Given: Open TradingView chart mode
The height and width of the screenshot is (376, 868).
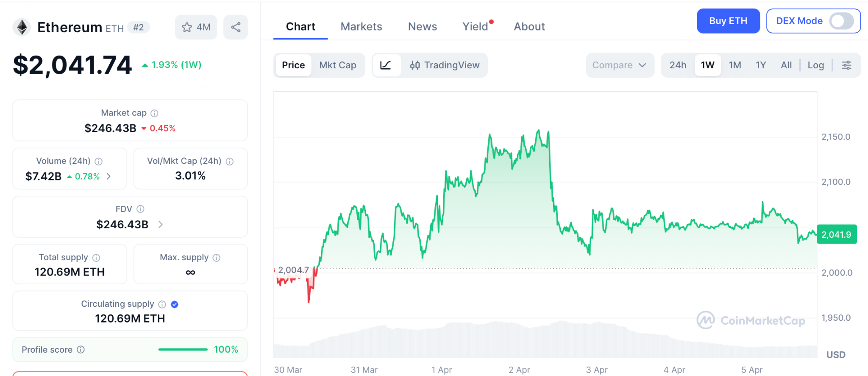Looking at the screenshot, I should coord(445,65).
